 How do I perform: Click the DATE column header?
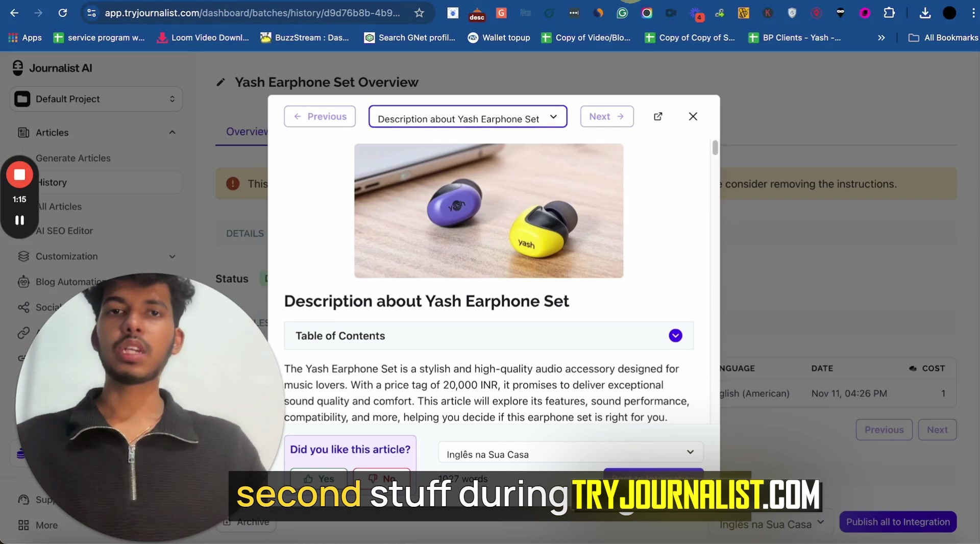(822, 368)
